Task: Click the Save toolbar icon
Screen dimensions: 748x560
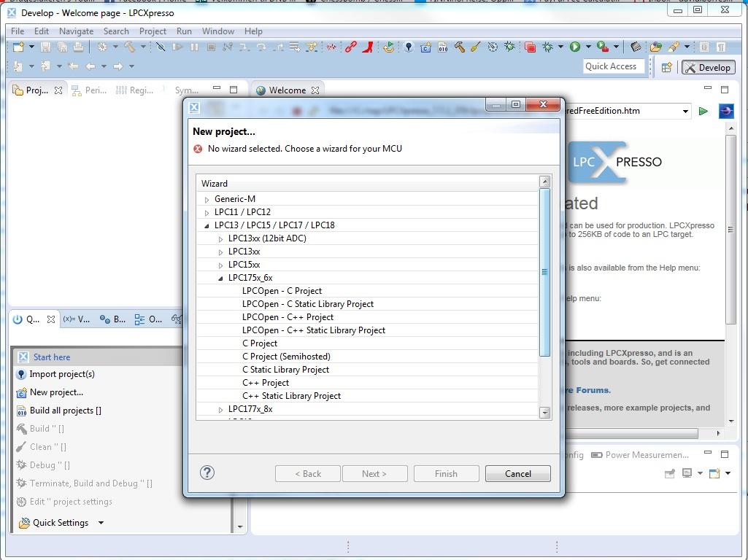Action: tap(45, 47)
